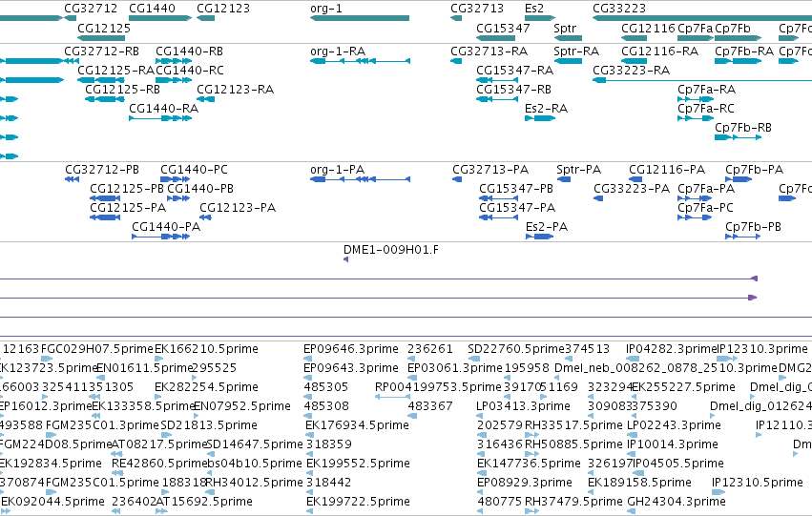Select the CG15347-RB transcript label
The image size is (812, 516).
pyautogui.click(x=513, y=89)
